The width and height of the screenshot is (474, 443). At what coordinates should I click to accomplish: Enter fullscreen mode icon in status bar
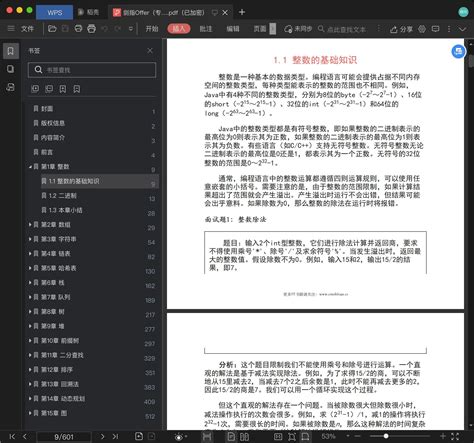point(455,436)
